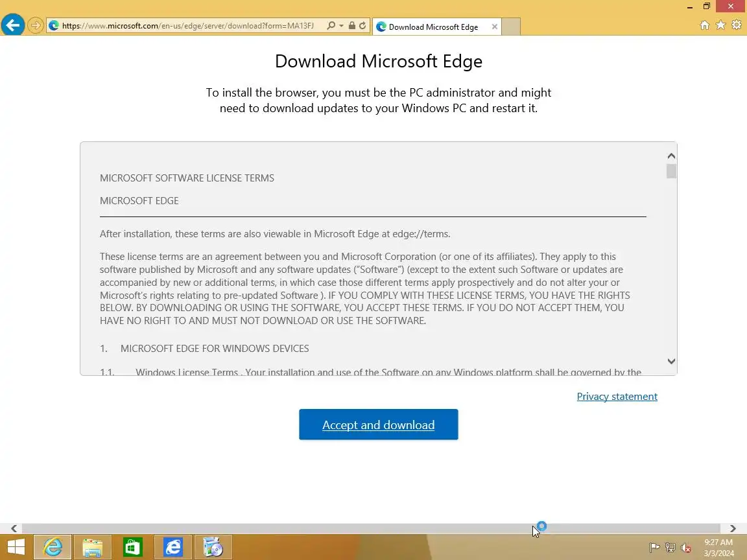The height and width of the screenshot is (560, 747).
Task: Click the page horizontal scrollbar thumb
Action: click(371, 529)
